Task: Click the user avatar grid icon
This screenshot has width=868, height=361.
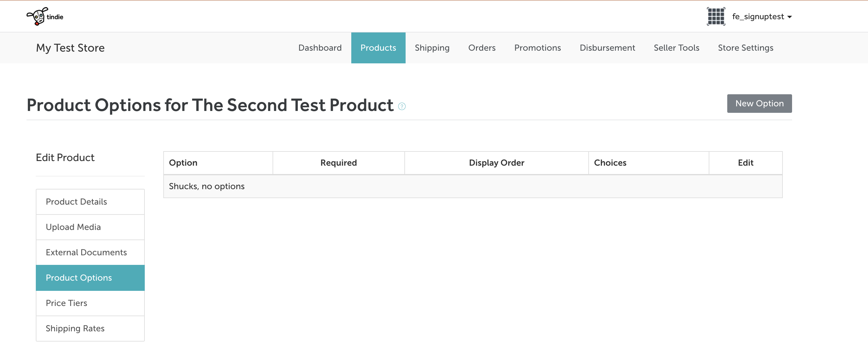Action: (715, 16)
